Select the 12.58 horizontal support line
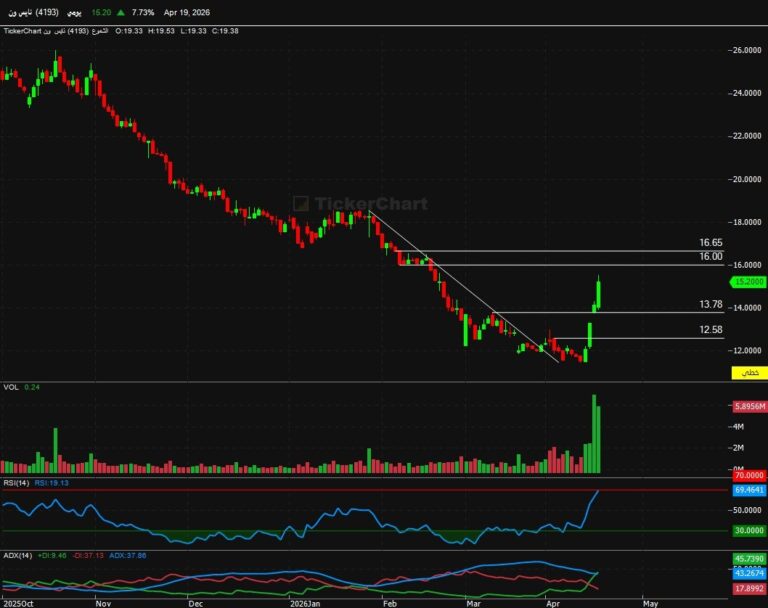 pyautogui.click(x=640, y=339)
